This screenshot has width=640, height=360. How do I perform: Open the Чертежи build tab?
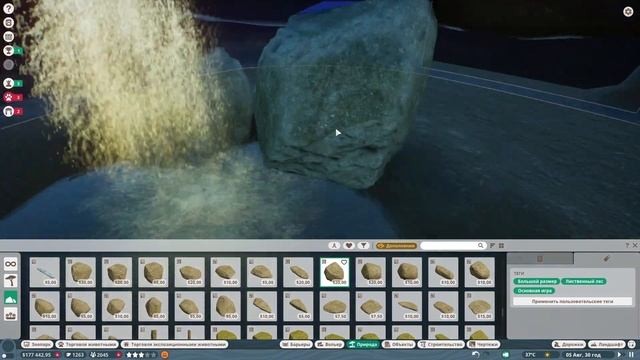tap(483, 344)
